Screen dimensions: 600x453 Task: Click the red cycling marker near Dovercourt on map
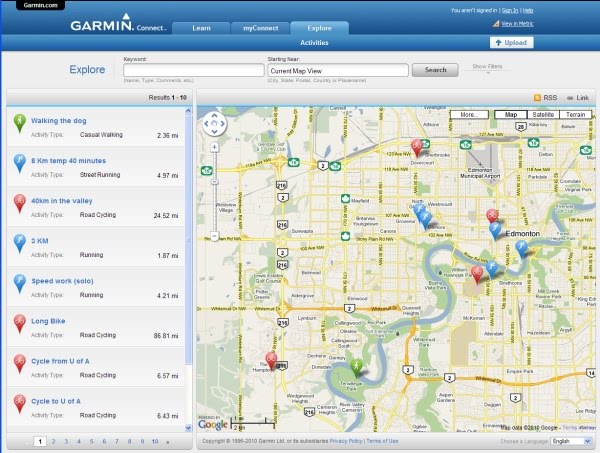click(x=416, y=148)
